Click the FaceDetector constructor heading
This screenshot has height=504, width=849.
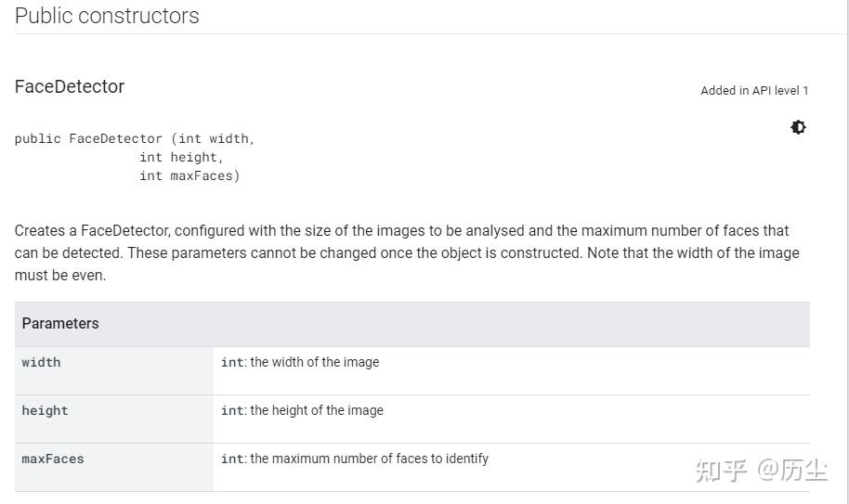pyautogui.click(x=70, y=86)
